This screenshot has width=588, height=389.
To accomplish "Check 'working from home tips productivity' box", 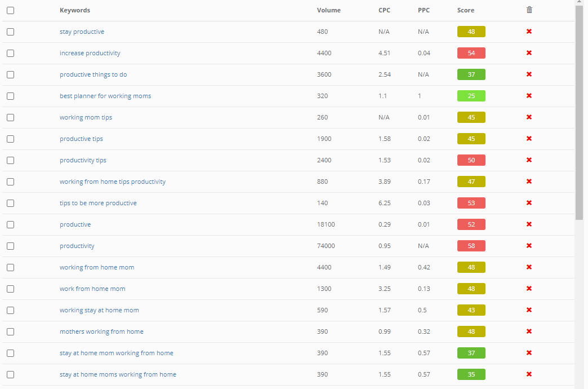I will coord(11,182).
